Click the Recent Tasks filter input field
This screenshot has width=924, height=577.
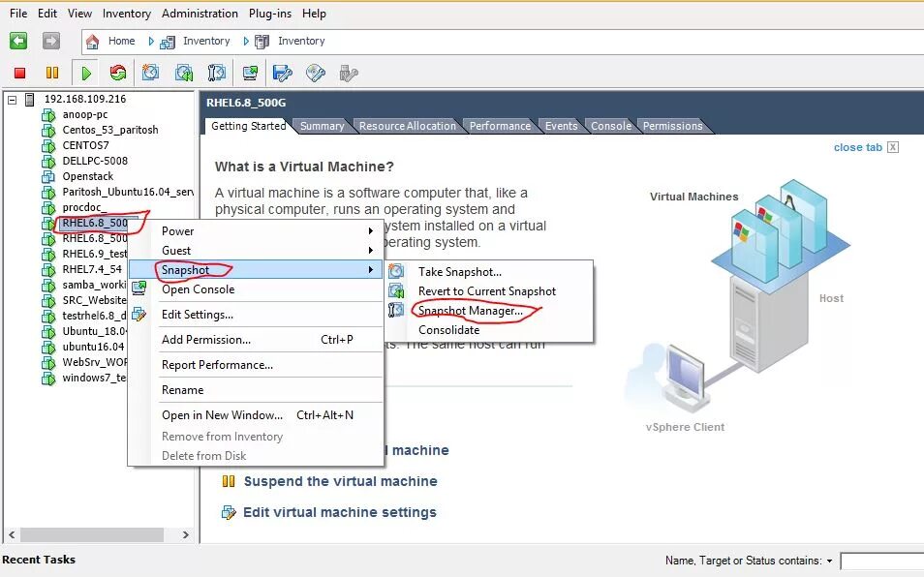[x=881, y=562]
